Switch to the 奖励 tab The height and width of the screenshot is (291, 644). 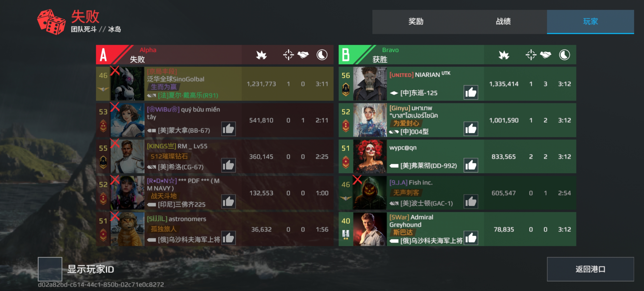click(416, 21)
